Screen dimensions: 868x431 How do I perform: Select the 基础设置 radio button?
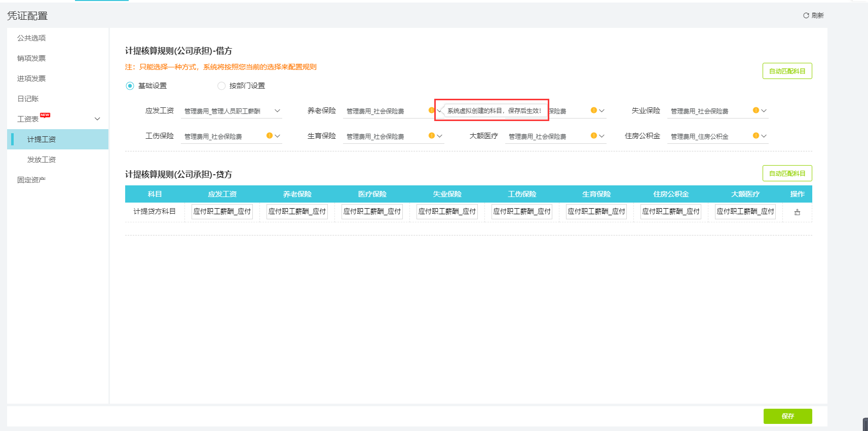pyautogui.click(x=130, y=86)
